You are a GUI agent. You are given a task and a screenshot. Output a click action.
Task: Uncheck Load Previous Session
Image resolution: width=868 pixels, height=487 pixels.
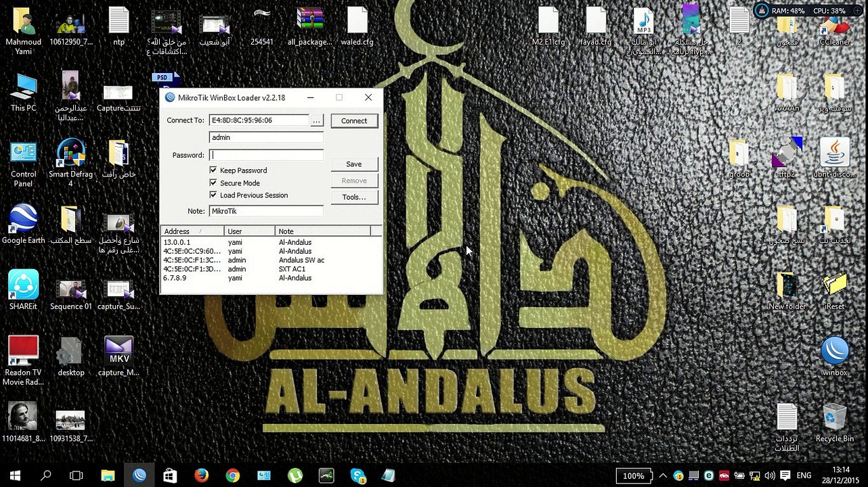(213, 195)
